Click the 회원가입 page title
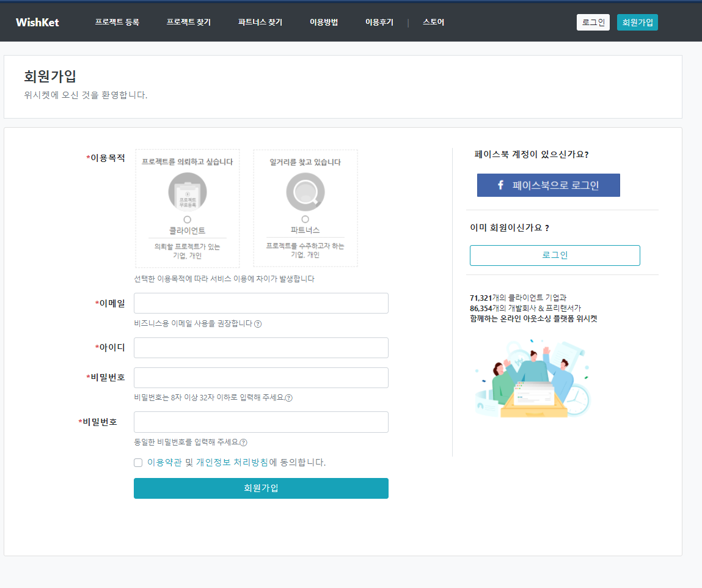This screenshot has height=588, width=702. 50,76
